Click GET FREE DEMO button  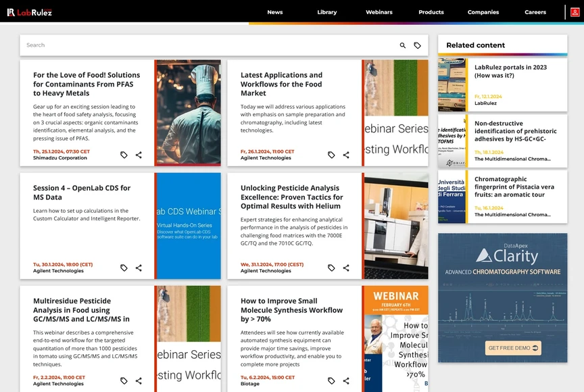point(513,348)
